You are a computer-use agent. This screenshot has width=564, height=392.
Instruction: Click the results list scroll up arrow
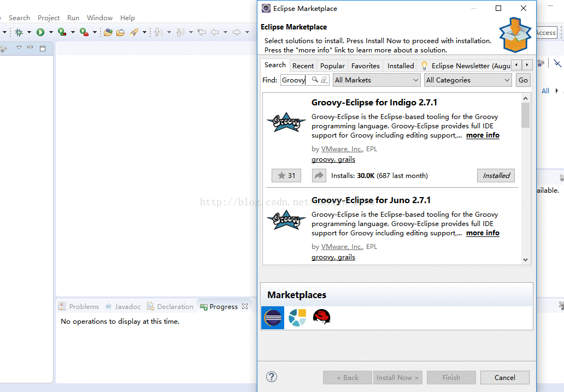[x=525, y=98]
